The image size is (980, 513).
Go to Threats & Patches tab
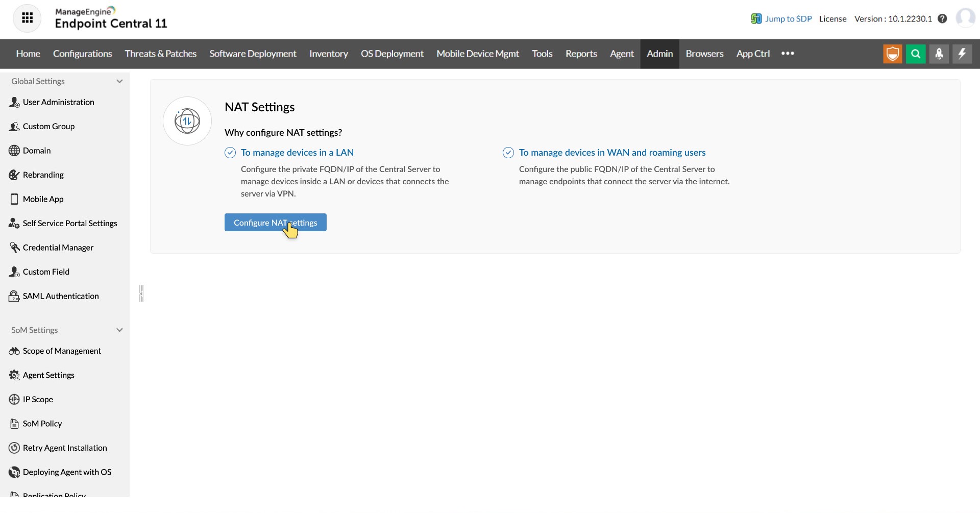click(x=161, y=54)
